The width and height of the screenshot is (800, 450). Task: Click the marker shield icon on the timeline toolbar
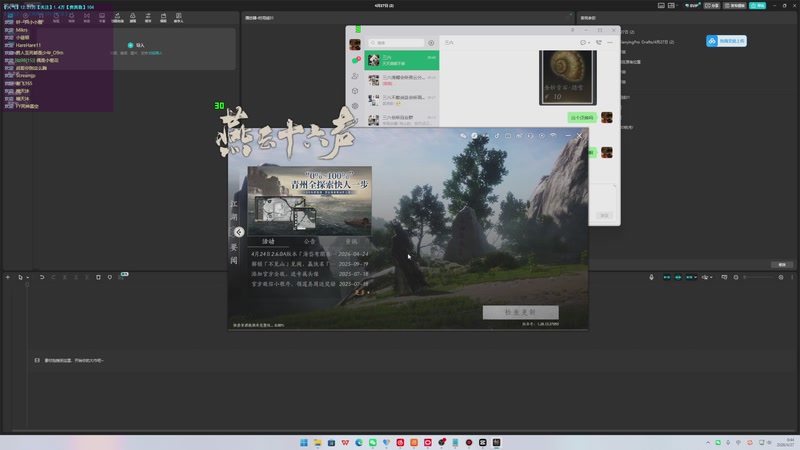tap(110, 277)
